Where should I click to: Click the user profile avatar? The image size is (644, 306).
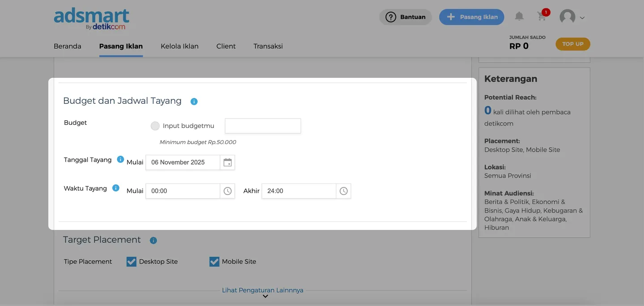(567, 17)
